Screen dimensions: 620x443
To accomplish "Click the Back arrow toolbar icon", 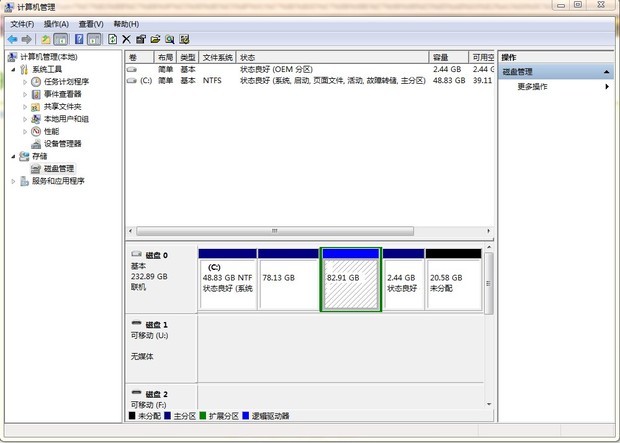I will [12, 39].
